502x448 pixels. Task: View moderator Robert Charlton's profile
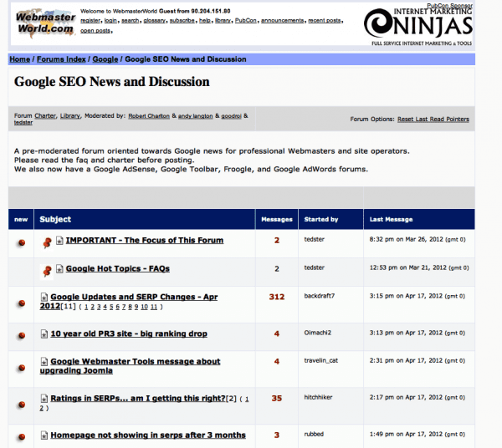click(149, 116)
